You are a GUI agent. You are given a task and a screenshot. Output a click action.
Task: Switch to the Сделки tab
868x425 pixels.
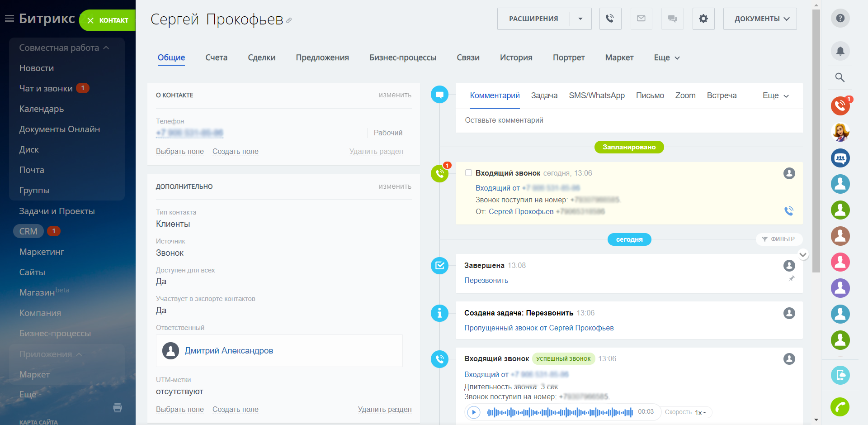[261, 57]
